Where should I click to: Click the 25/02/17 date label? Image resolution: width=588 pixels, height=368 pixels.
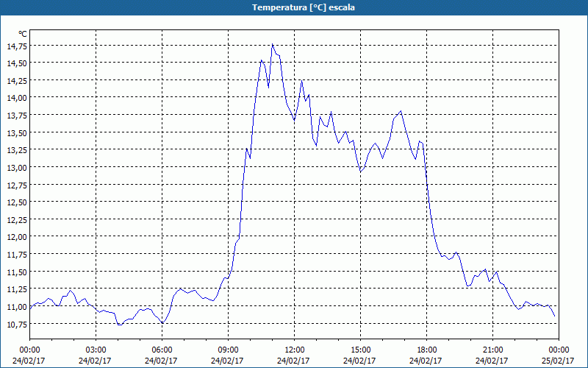(x=558, y=361)
